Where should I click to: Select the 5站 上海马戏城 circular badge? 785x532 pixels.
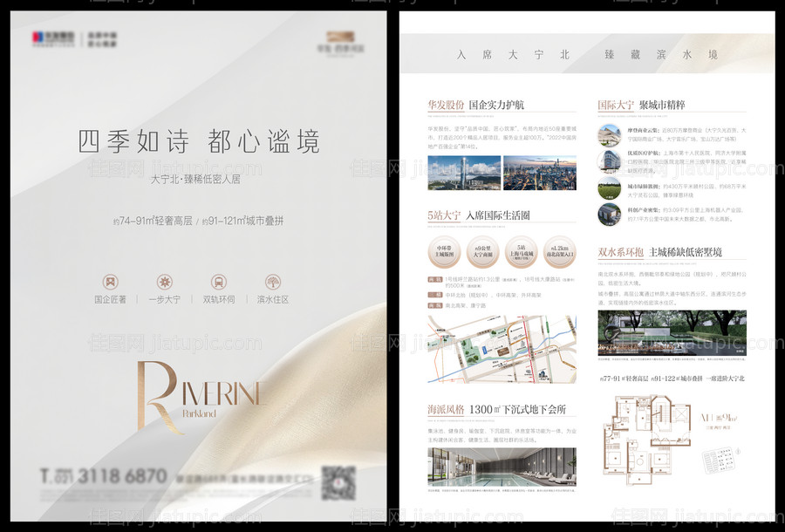pyautogui.click(x=521, y=252)
